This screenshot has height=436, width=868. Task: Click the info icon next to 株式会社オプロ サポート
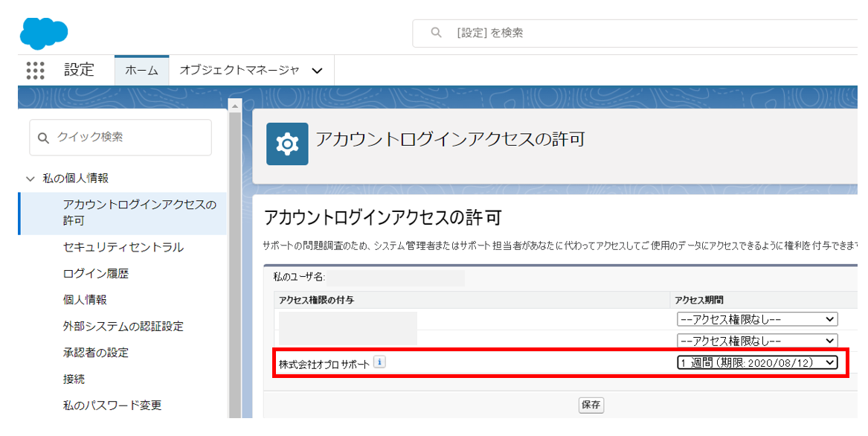(x=379, y=362)
